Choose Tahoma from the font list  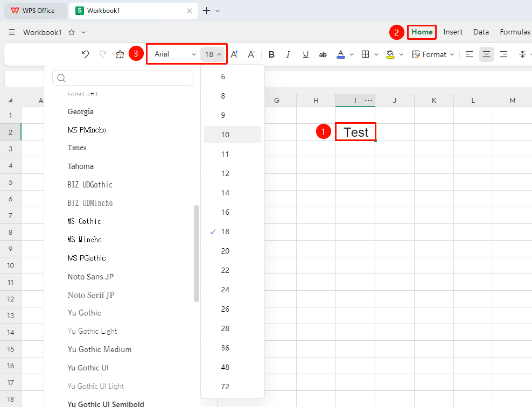(x=80, y=166)
